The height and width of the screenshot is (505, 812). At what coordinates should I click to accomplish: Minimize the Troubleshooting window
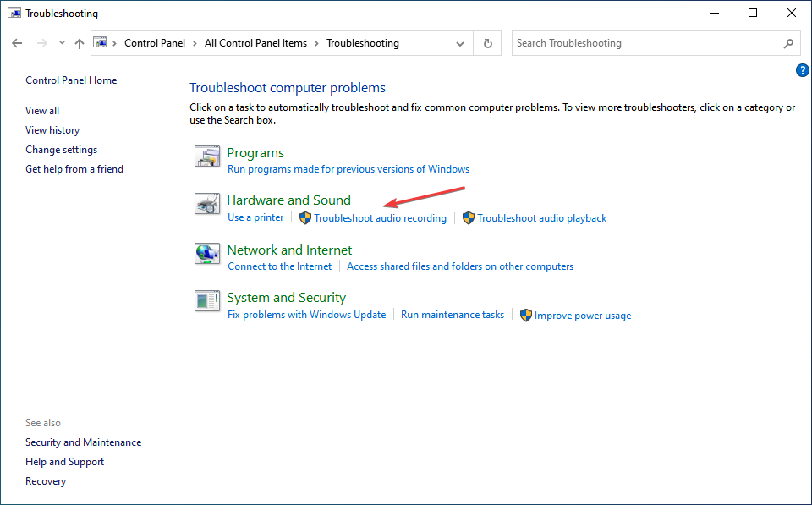716,13
